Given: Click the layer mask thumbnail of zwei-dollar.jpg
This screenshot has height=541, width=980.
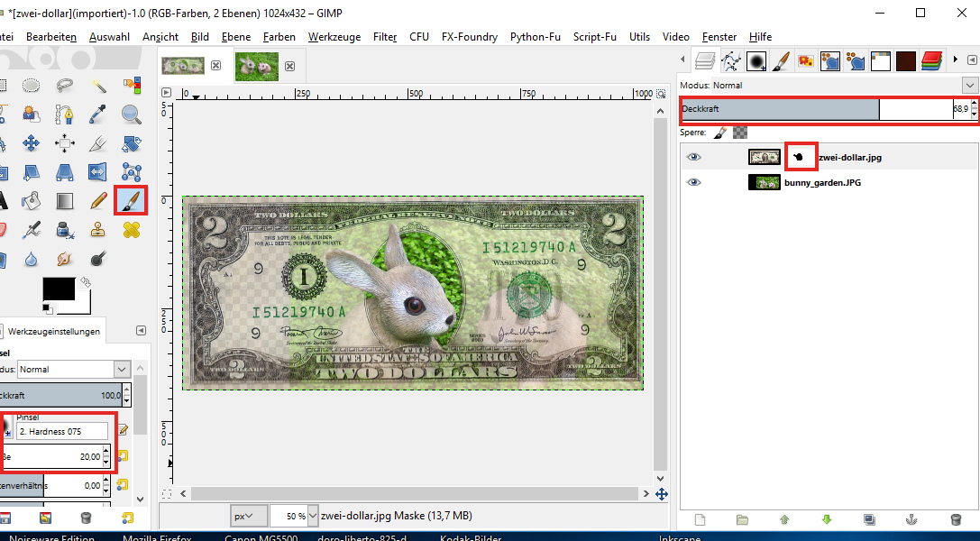Looking at the screenshot, I should pyautogui.click(x=799, y=157).
